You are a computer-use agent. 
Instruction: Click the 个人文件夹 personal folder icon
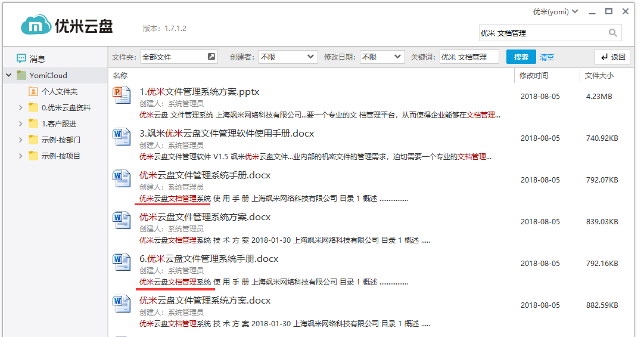click(x=33, y=92)
